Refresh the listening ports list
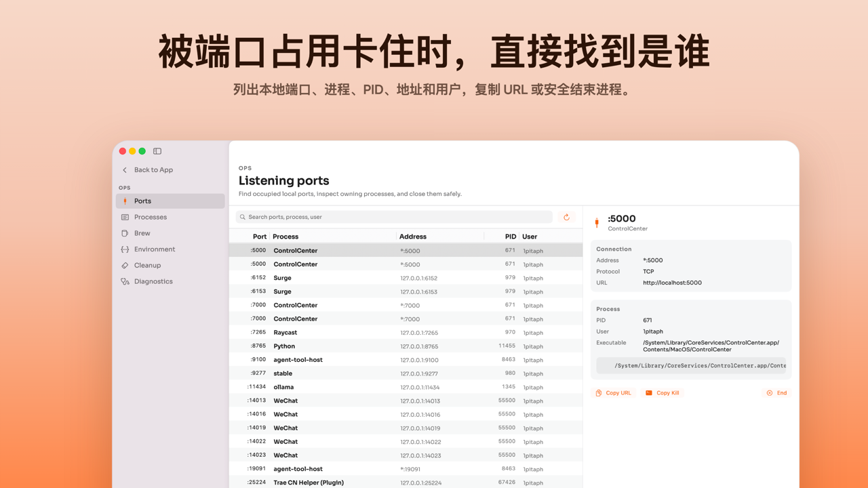The image size is (868, 488). pos(567,217)
